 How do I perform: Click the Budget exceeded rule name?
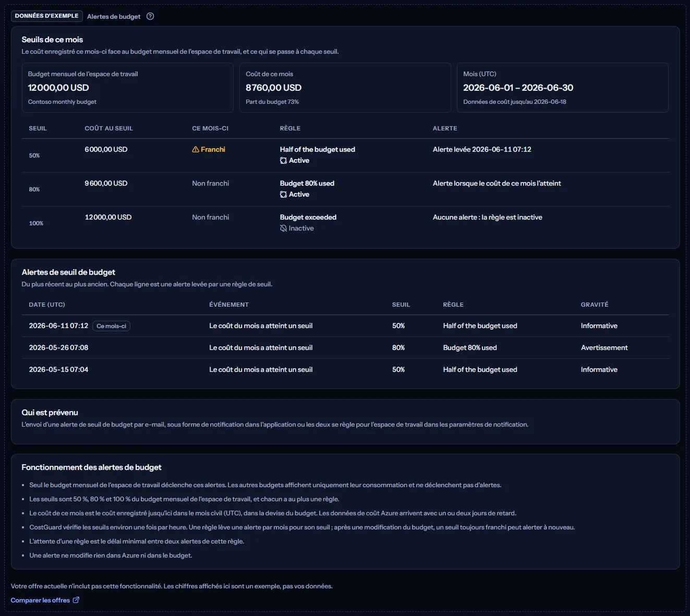coord(308,218)
